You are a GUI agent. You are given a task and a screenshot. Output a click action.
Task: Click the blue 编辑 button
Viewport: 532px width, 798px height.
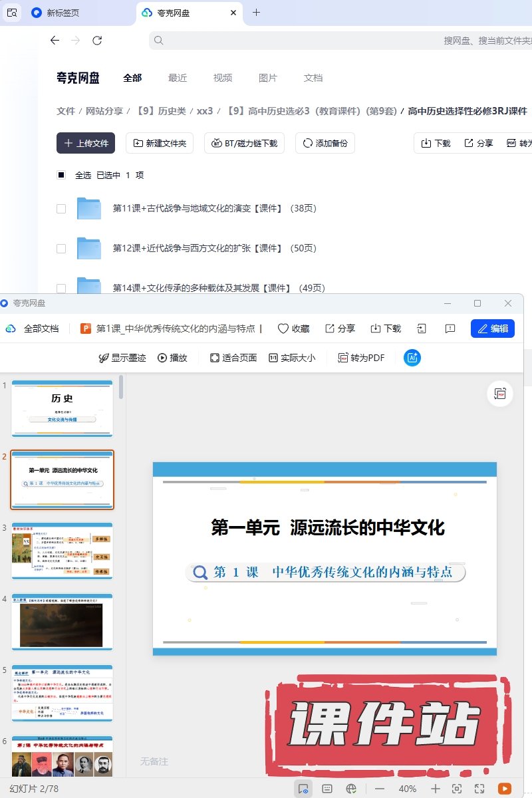[493, 329]
